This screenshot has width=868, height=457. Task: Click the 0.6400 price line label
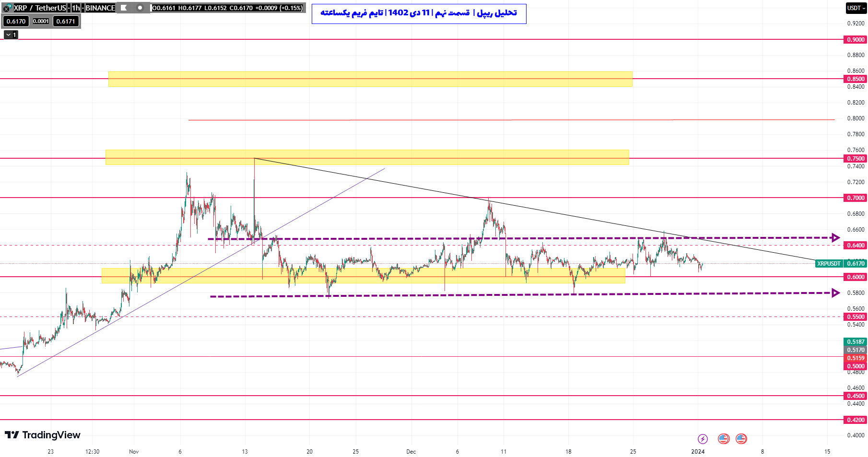point(856,245)
